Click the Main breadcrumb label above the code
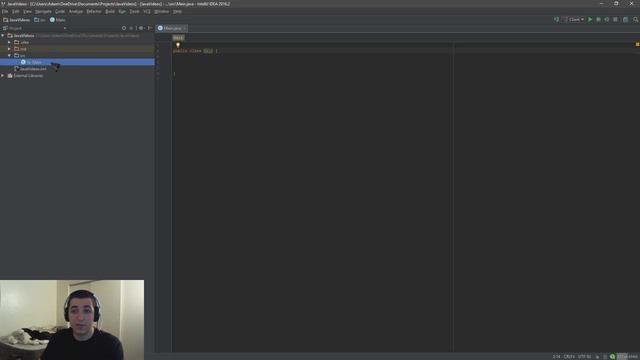The image size is (640, 360). click(x=178, y=38)
